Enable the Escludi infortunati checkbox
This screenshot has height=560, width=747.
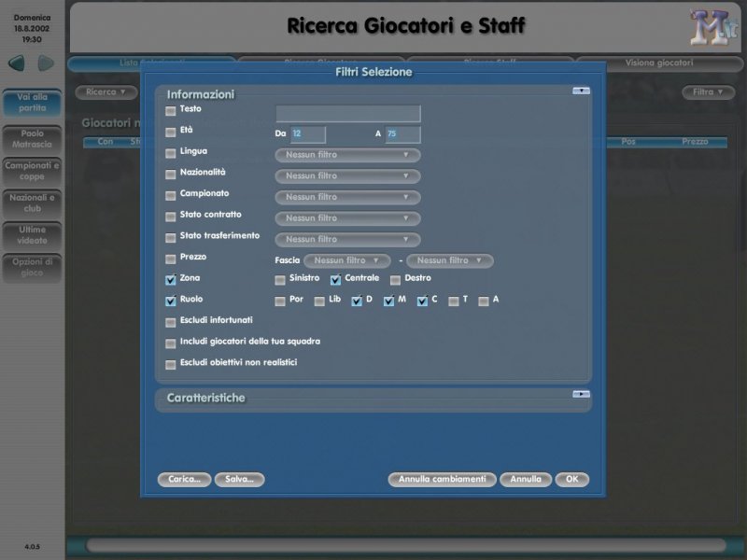pos(170,322)
